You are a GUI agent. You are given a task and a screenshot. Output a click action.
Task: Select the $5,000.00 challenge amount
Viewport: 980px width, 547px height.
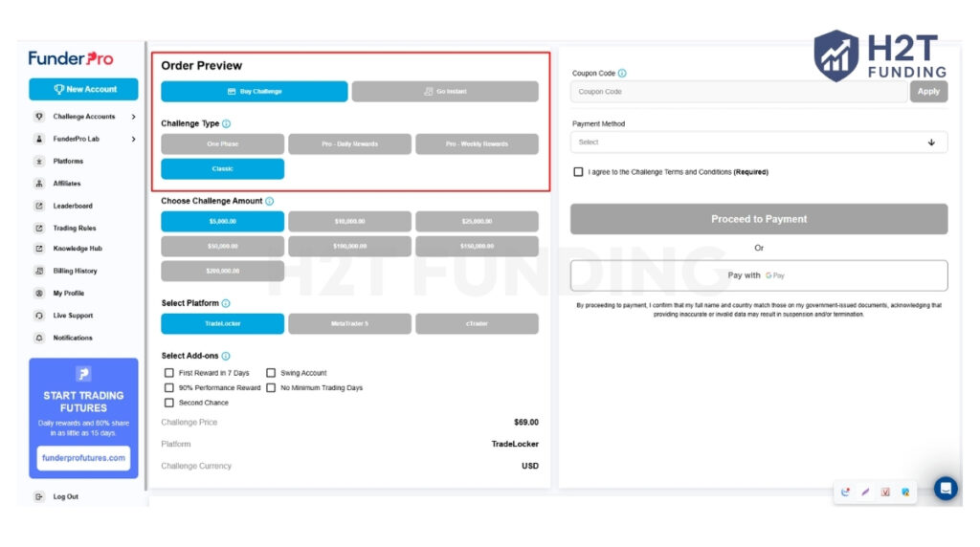click(x=222, y=222)
